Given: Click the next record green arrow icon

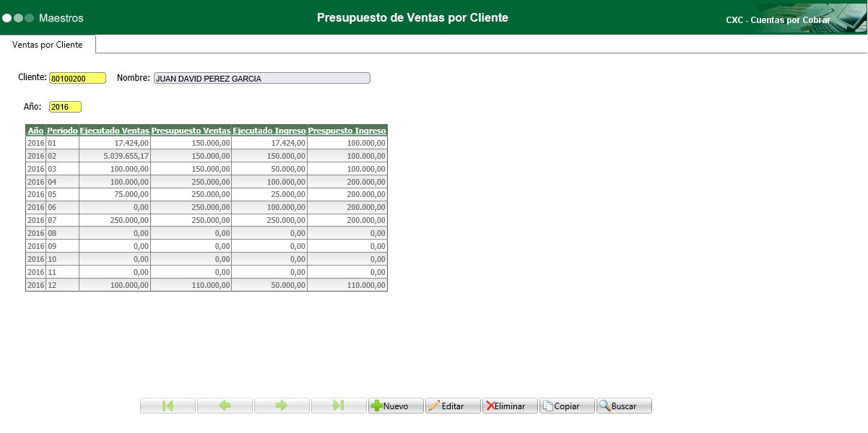Looking at the screenshot, I should point(282,405).
